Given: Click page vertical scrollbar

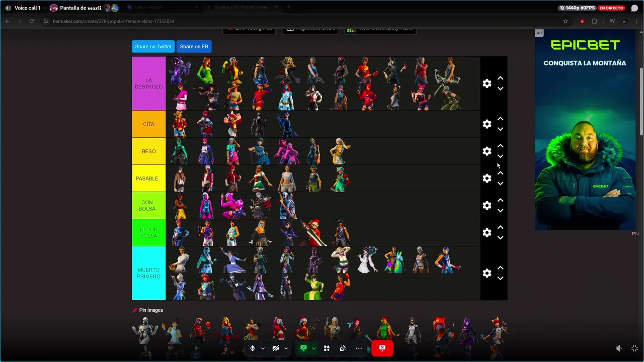Looking at the screenshot, I should 641,101.
